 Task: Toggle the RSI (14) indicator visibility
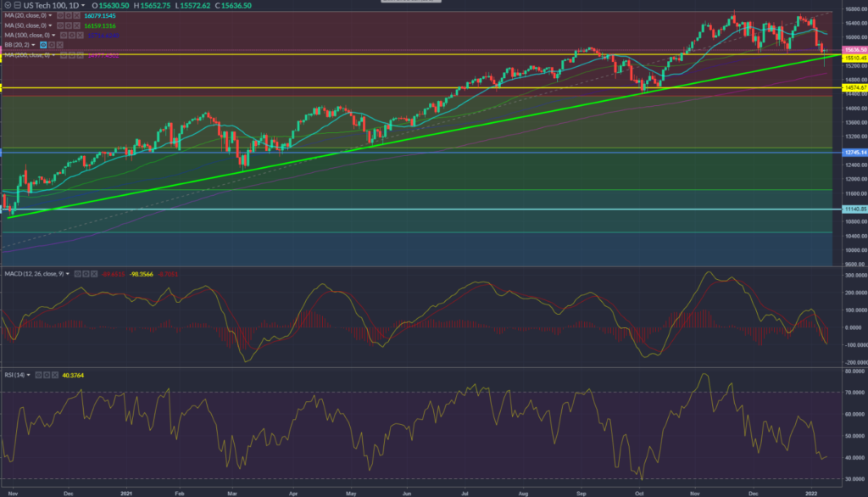pos(39,374)
